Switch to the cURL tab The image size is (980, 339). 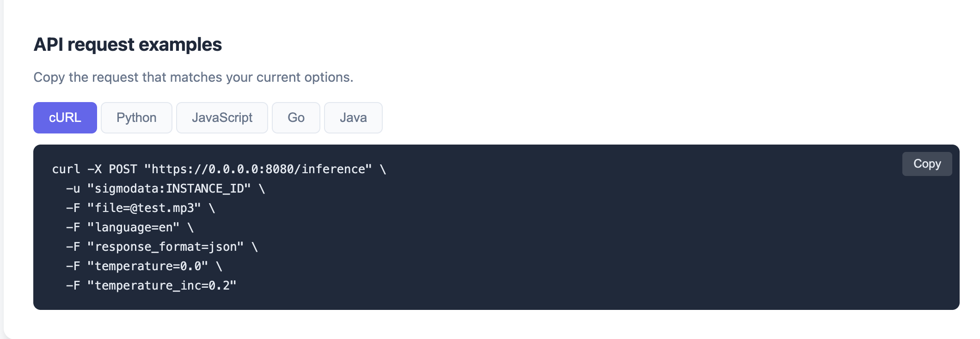click(65, 118)
